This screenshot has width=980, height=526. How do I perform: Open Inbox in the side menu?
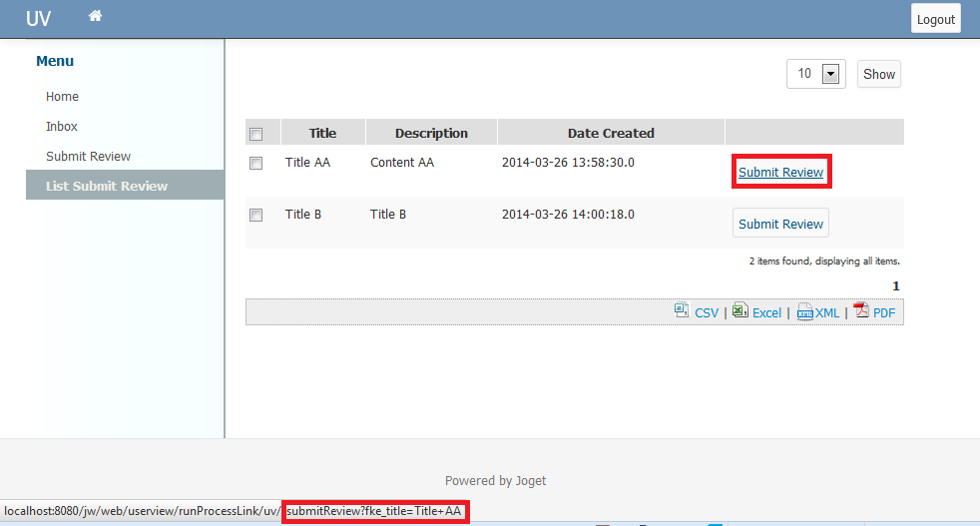(x=61, y=127)
